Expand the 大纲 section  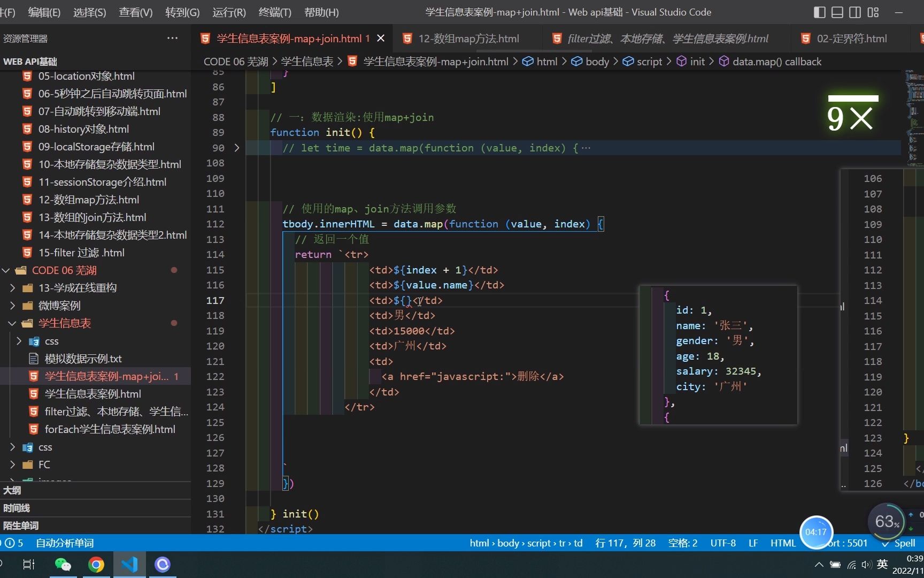95,490
